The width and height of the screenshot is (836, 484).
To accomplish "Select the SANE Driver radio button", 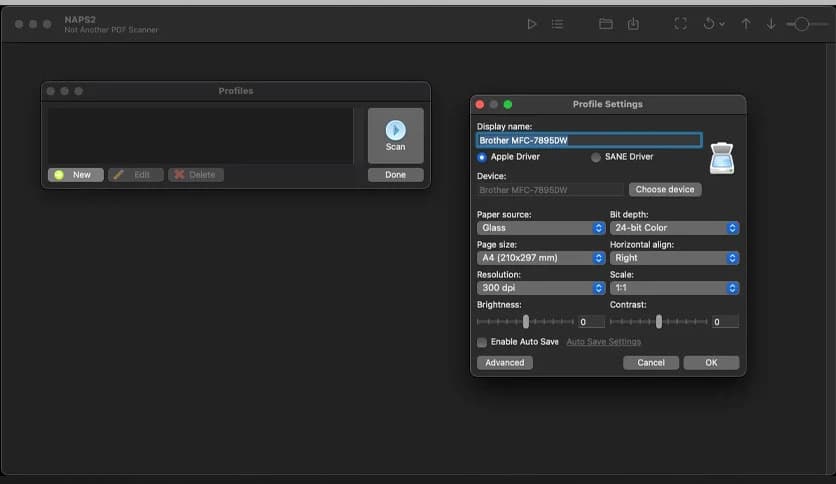I will coord(596,157).
